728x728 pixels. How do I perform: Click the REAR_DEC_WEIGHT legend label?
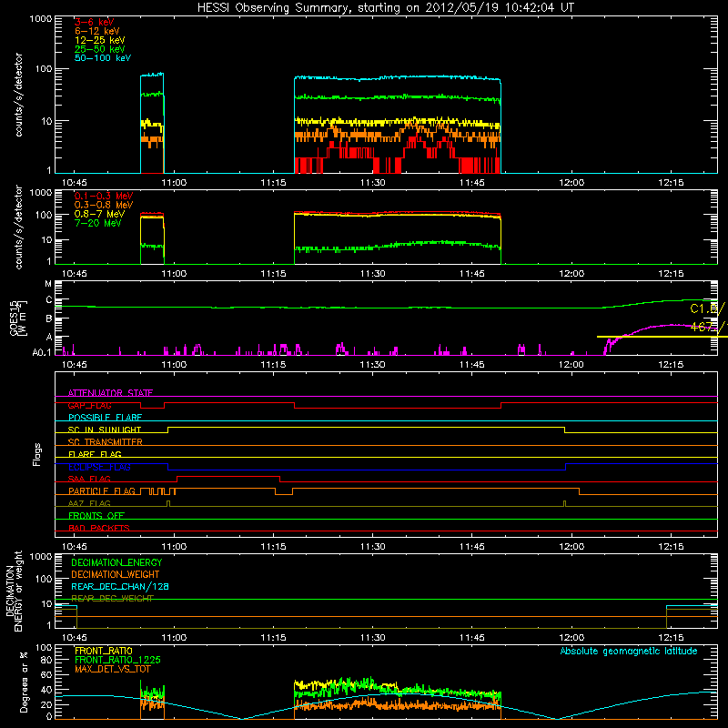[x=112, y=599]
